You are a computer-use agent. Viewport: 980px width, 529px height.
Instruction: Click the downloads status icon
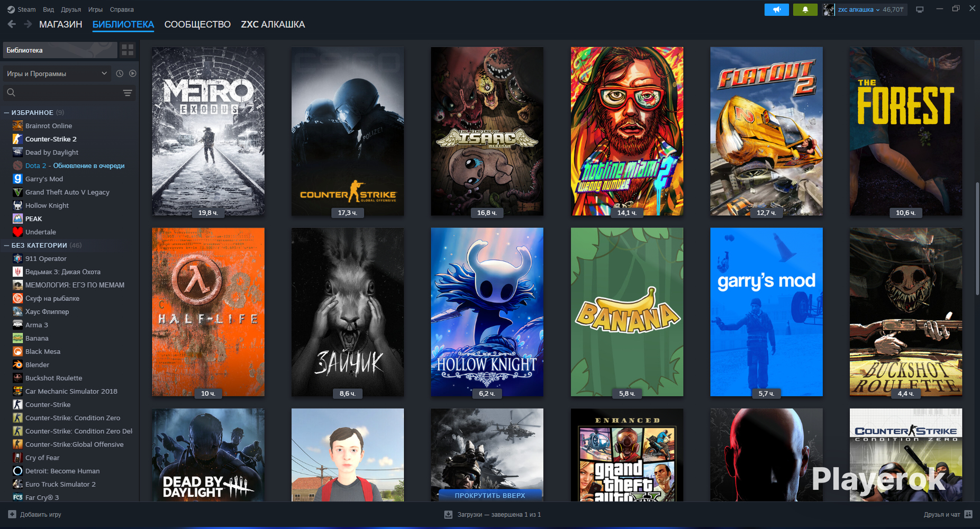(448, 514)
